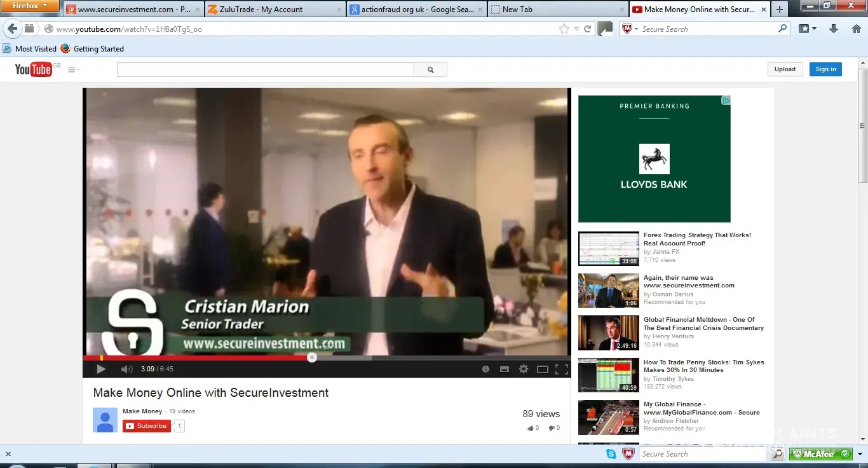Viewport: 868px width, 468px height.
Task: Open the Forex Trading Strategy video thumbnail
Action: point(609,249)
